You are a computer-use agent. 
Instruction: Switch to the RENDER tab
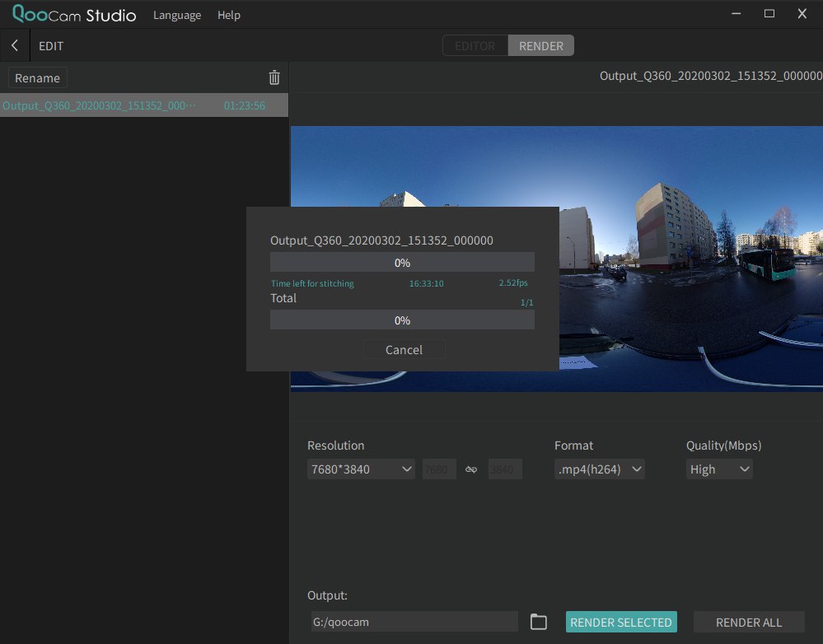click(541, 45)
